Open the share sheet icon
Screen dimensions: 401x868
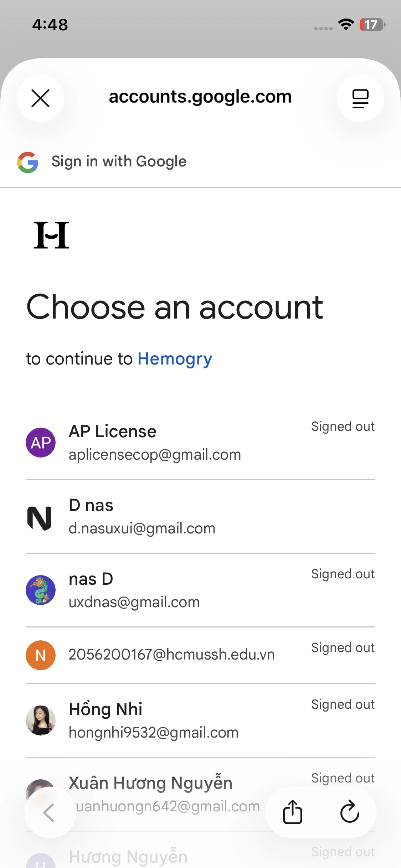tap(293, 812)
